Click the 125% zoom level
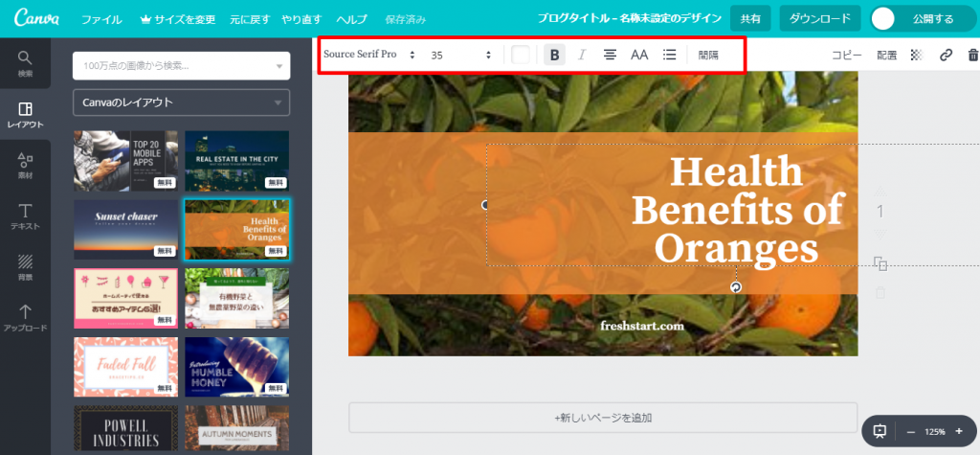 pyautogui.click(x=935, y=432)
